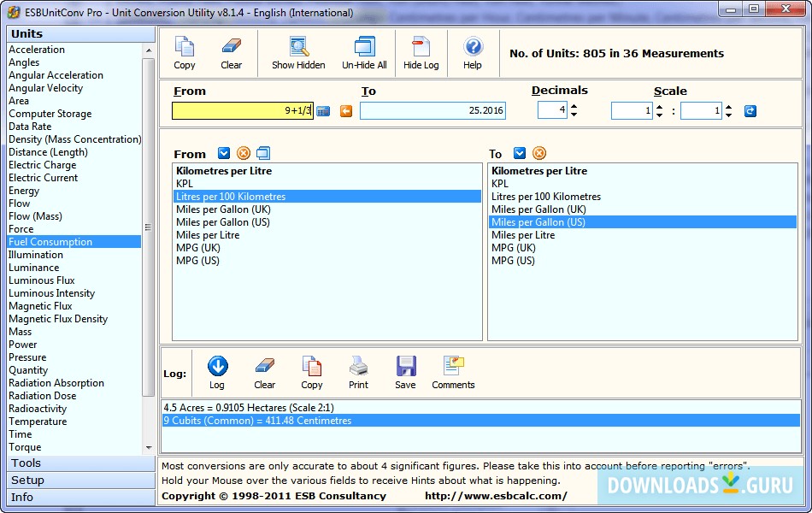Select Fuel Consumption measurement
This screenshot has height=513, width=812.
coord(74,241)
